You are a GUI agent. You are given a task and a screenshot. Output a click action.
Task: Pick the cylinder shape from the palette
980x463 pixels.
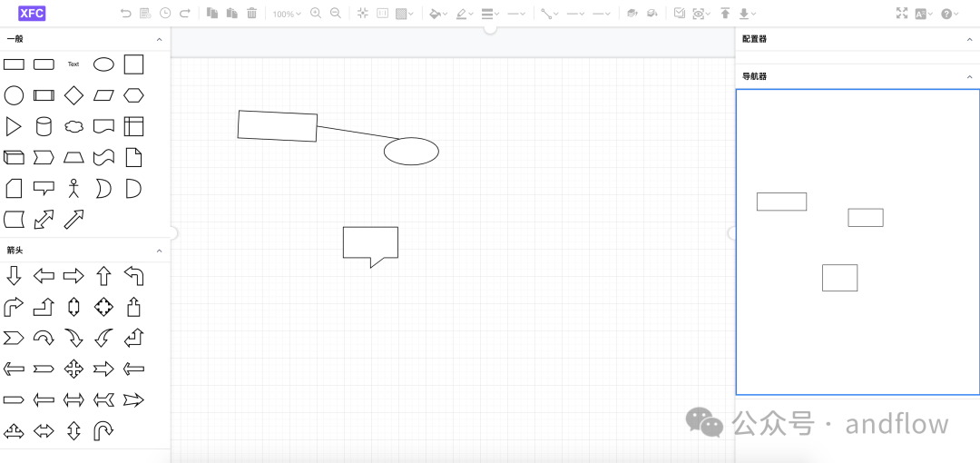click(44, 126)
